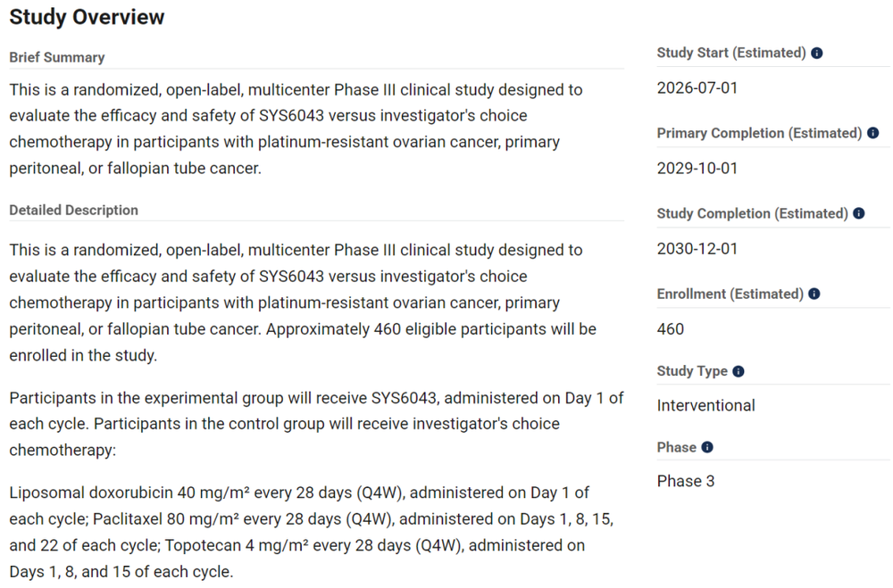Screen dimensions: 893x588
Task: Click the Enrollment (Estimated) info icon
Action: click(814, 294)
